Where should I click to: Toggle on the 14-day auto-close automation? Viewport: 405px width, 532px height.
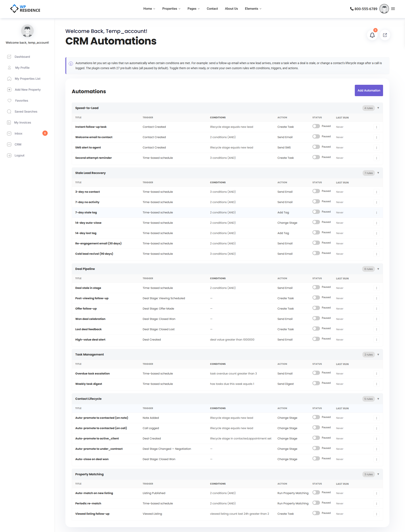click(x=316, y=222)
